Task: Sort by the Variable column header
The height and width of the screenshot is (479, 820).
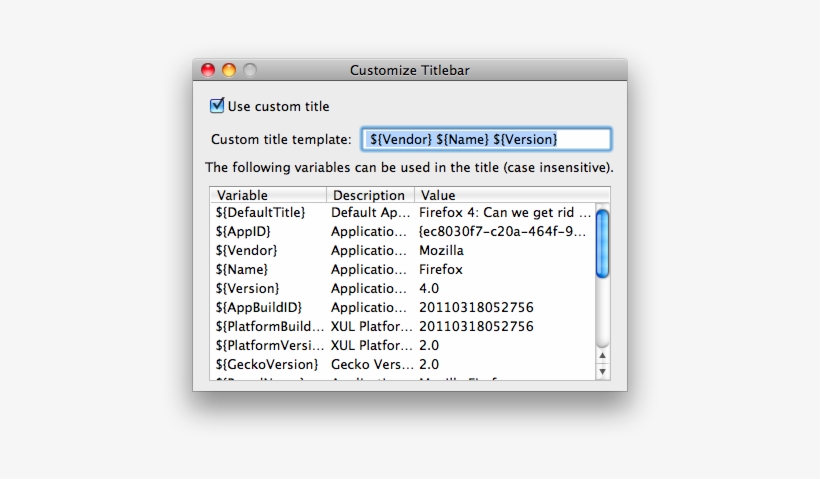Action: (x=268, y=195)
